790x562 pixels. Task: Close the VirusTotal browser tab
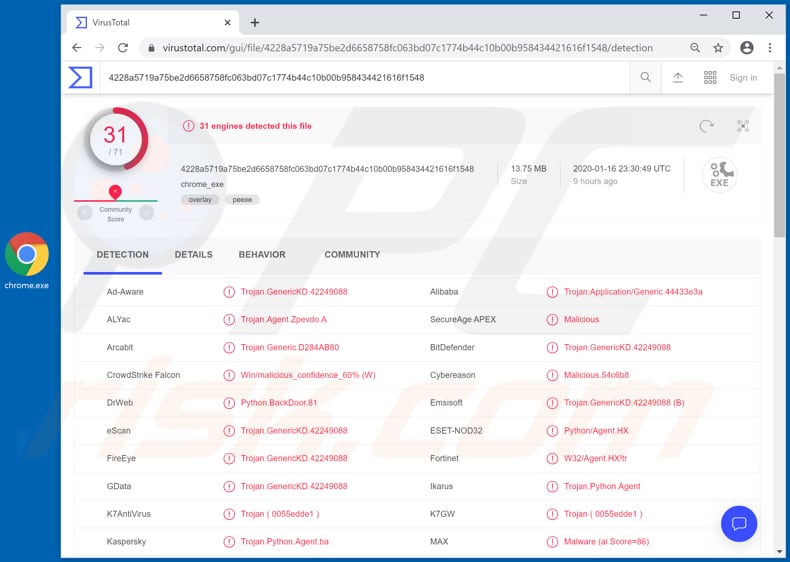[227, 23]
